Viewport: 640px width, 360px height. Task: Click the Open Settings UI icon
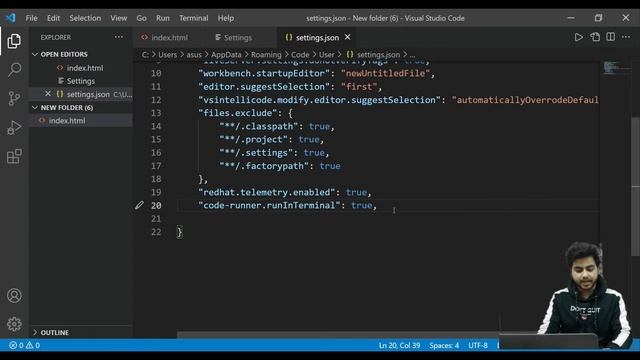coord(595,37)
